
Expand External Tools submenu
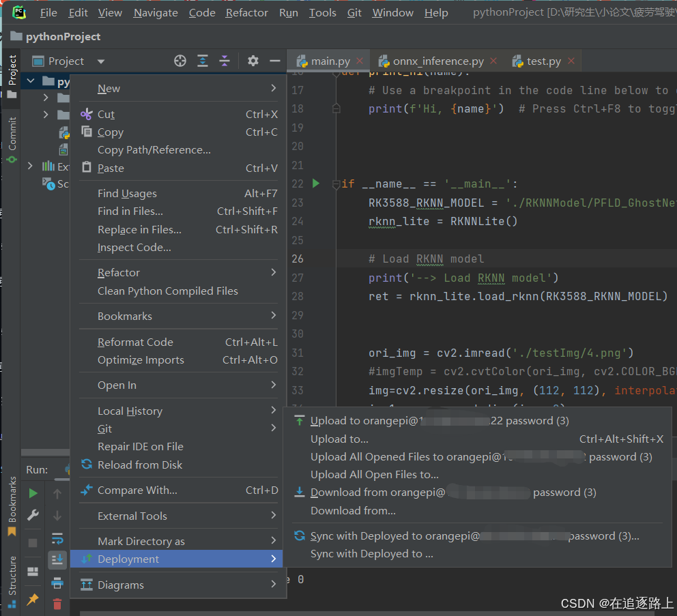(x=178, y=516)
